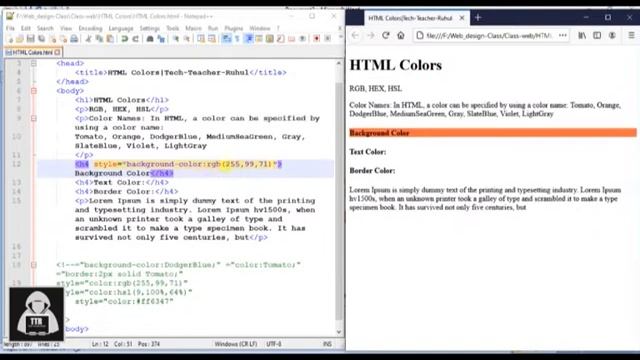Save the document with the Save icon

tap(31, 39)
